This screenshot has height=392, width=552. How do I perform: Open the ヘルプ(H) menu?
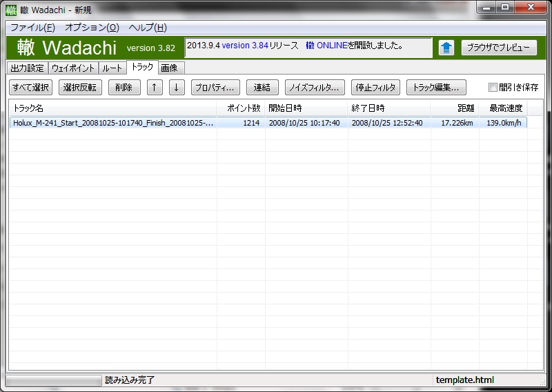[x=148, y=28]
